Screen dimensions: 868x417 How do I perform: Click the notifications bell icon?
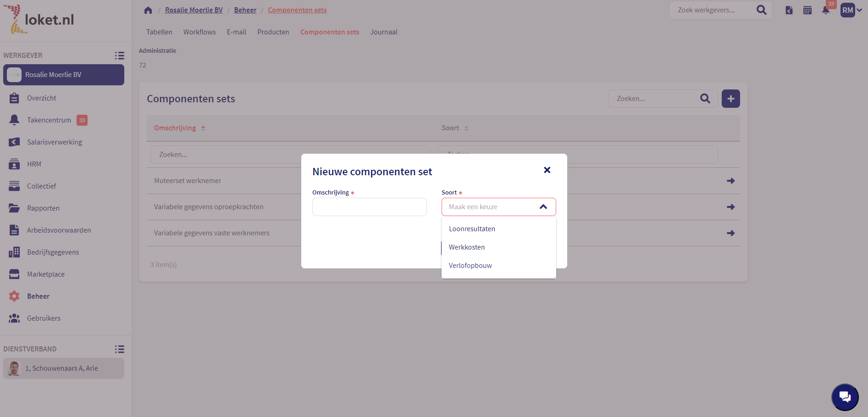pyautogui.click(x=826, y=10)
